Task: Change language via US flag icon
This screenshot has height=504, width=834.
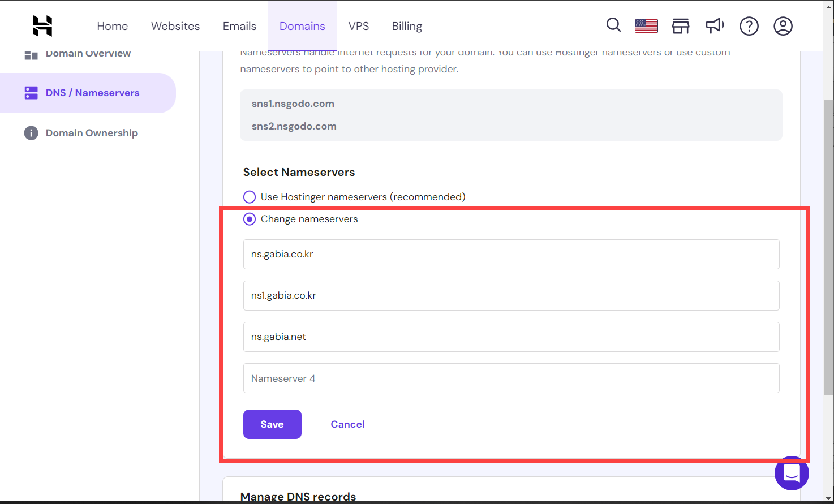Action: tap(646, 26)
